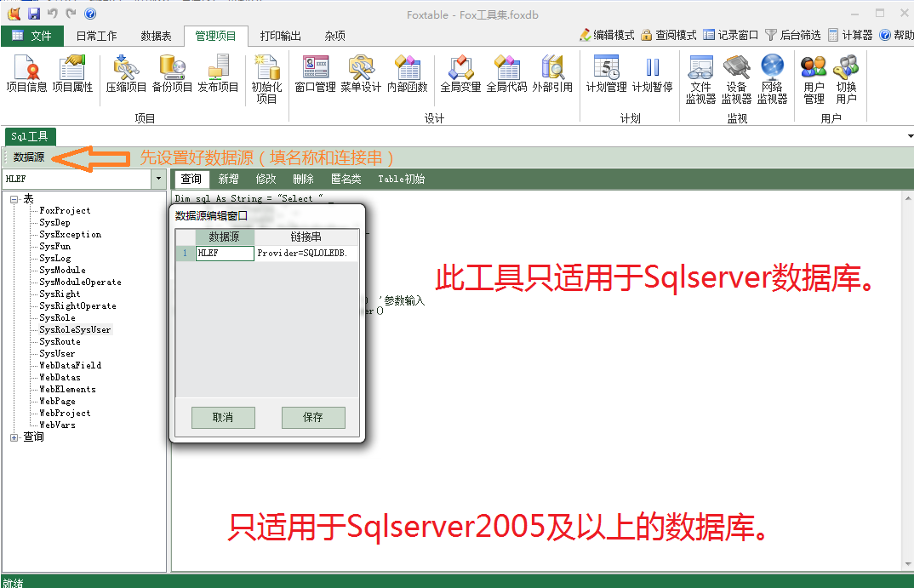Click the code editor vertical scrollbar up arrow
This screenshot has width=914, height=588.
coord(908,198)
